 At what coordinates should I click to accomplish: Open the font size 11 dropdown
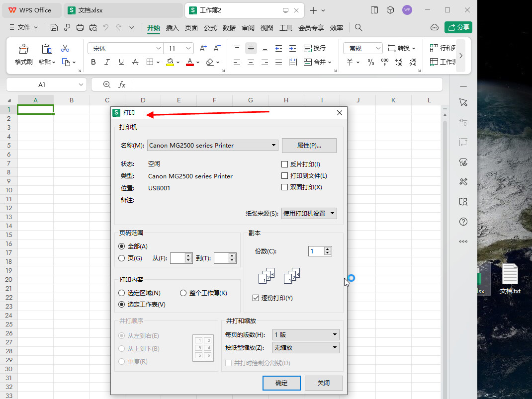(188, 49)
